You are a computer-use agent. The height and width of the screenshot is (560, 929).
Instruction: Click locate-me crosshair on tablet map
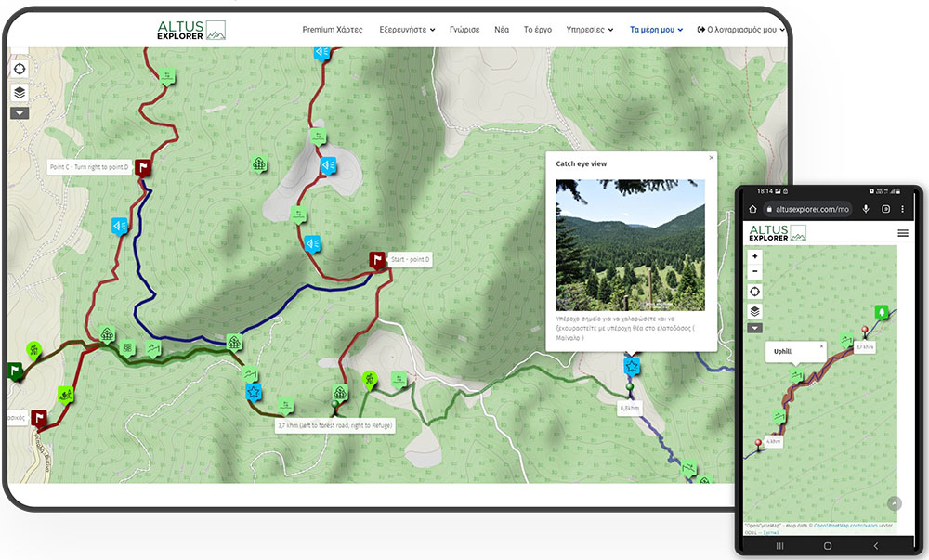pos(20,70)
